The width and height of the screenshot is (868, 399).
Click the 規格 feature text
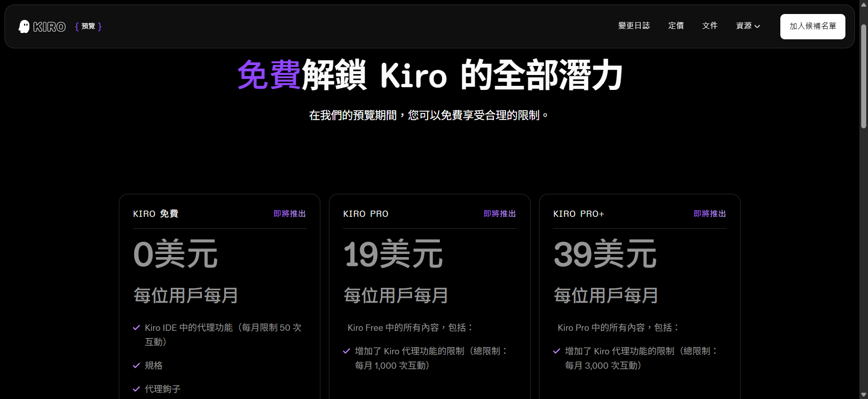coord(154,366)
